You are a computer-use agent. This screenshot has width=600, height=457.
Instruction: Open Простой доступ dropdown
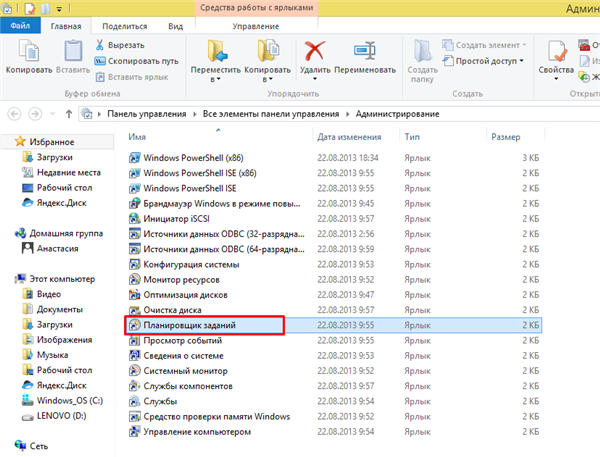(522, 61)
